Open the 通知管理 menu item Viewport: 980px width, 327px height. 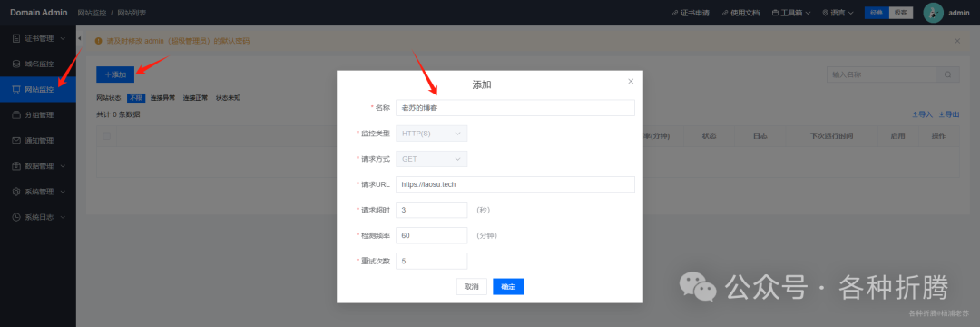[38, 141]
